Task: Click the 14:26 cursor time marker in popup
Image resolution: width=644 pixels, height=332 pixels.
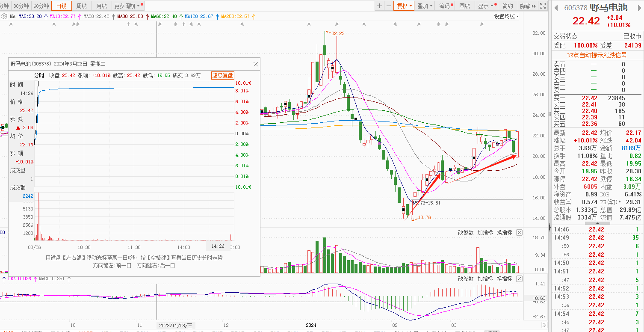Action: coord(218,246)
